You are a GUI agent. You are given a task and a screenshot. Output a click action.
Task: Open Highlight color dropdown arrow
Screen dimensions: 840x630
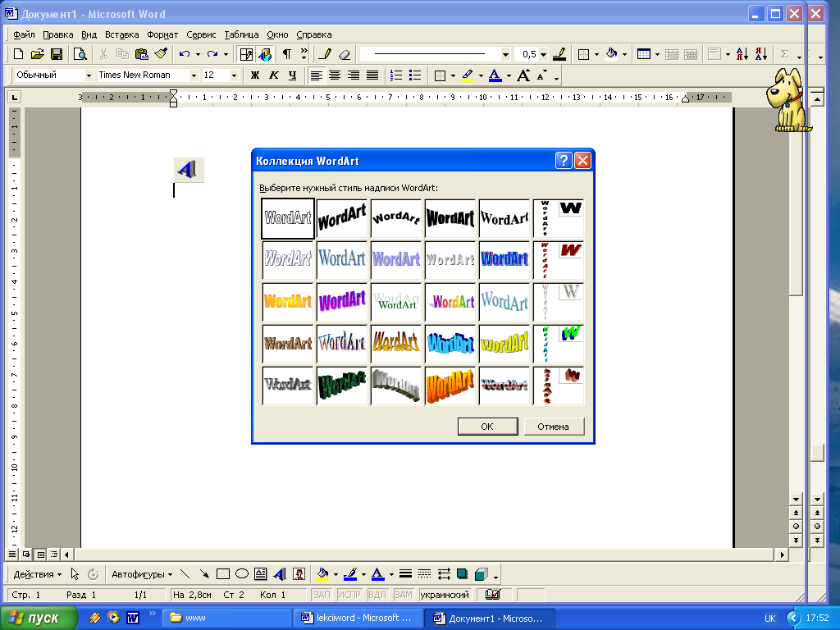(x=481, y=75)
